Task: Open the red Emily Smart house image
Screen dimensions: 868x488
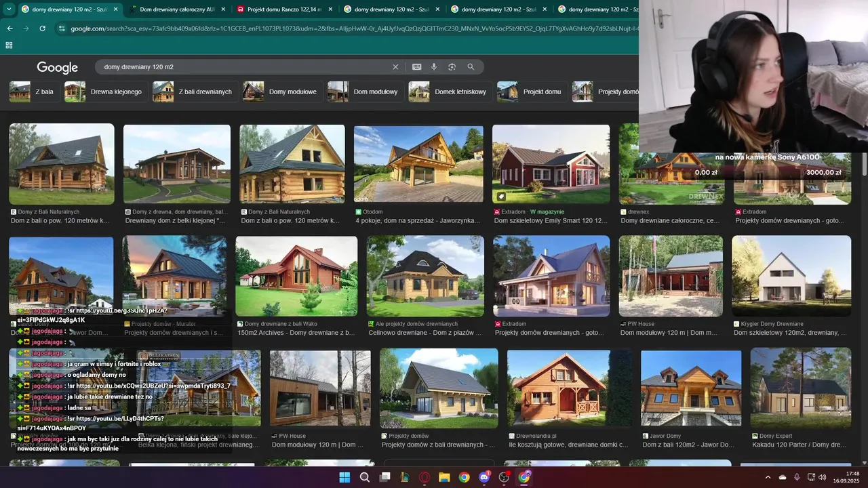Action: (x=551, y=163)
